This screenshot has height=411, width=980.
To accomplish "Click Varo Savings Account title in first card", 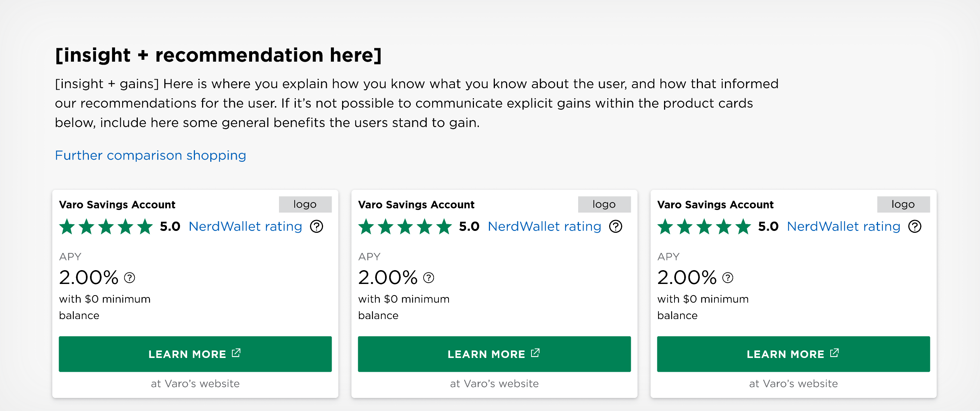I will coord(117,205).
